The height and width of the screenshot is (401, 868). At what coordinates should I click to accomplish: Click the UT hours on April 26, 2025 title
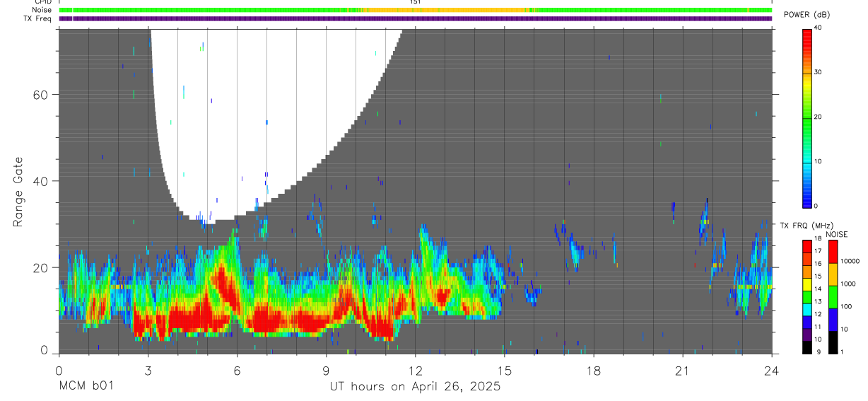point(415,387)
